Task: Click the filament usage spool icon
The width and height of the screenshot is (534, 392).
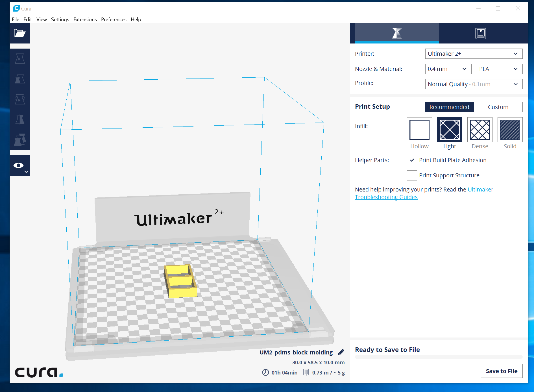Action: tap(306, 372)
